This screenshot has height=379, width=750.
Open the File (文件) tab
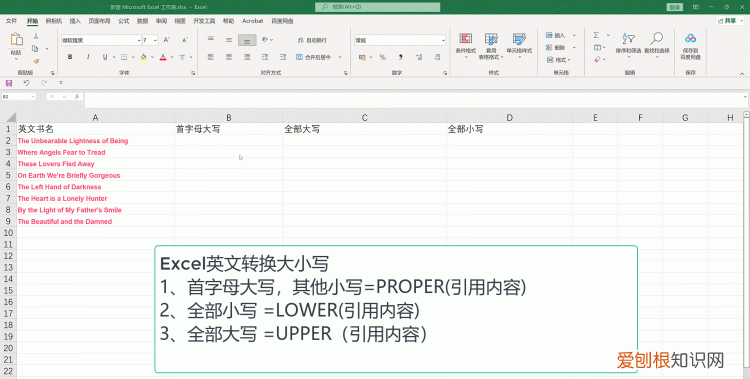tap(11, 21)
